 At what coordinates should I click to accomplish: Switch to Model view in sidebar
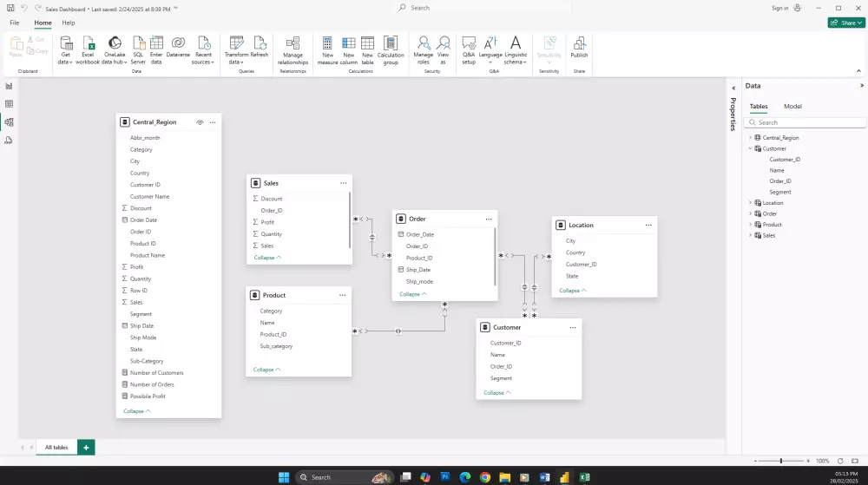click(9, 122)
